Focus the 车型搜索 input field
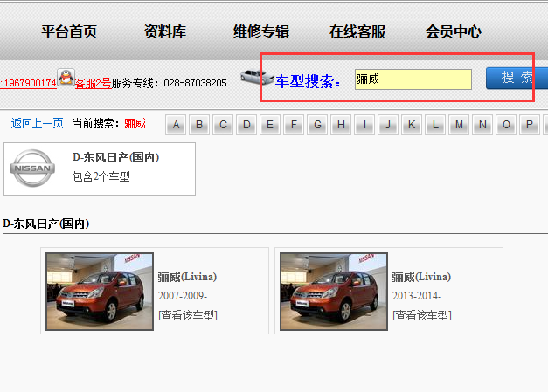Screen dimensions: 548x392 coord(413,79)
